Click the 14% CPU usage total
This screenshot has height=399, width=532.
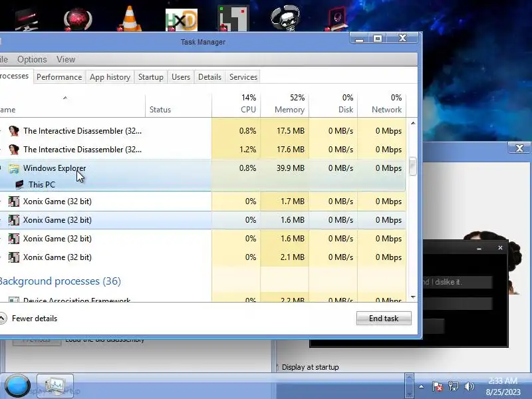pyautogui.click(x=249, y=98)
